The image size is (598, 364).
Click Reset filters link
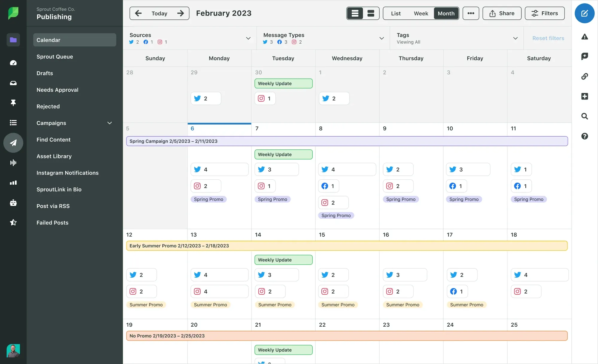pos(548,38)
